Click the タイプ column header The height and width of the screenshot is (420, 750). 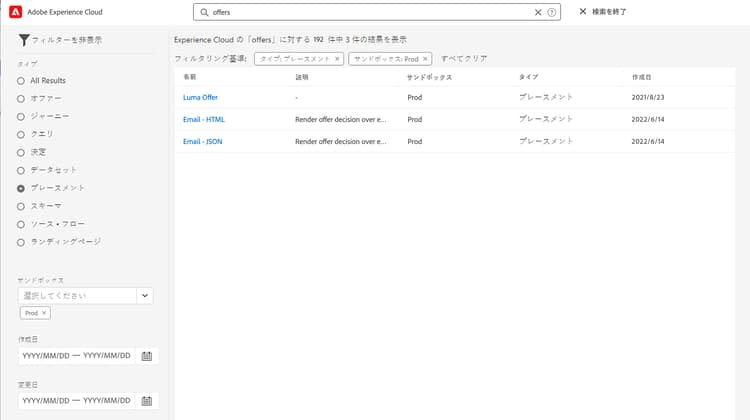coord(529,77)
